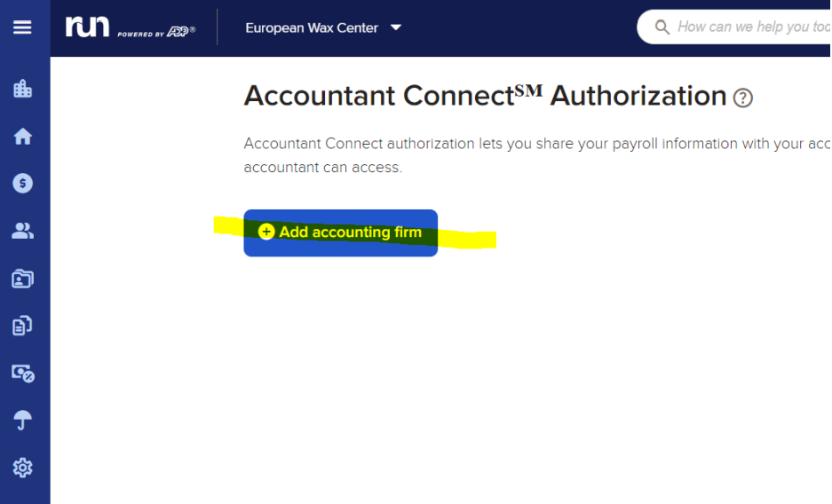Viewport: 832px width, 504px height.
Task: Click the RUN logo in header
Action: pos(87,27)
